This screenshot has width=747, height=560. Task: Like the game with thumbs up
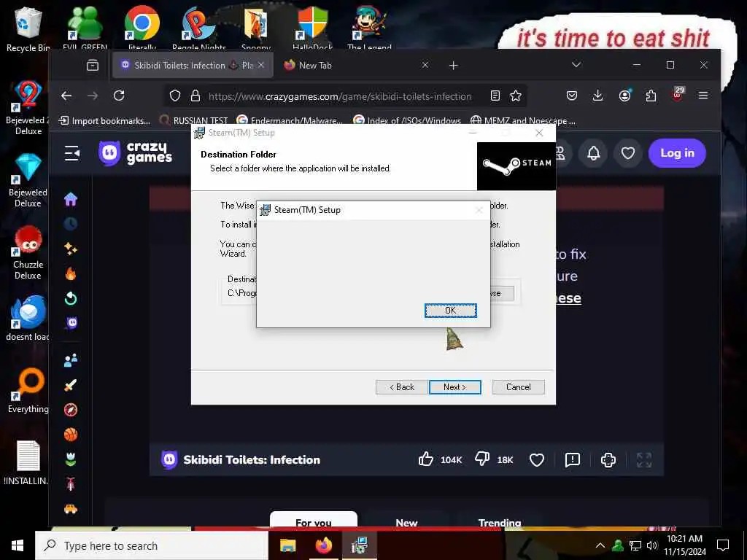(426, 459)
